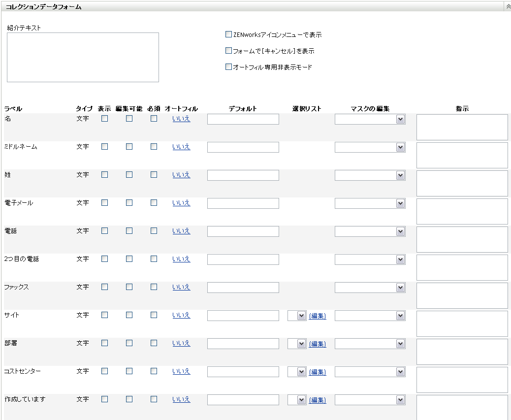The image size is (511, 420).
Task: Toggle オートフィル専用非表示モード checkbox
Action: [228, 67]
